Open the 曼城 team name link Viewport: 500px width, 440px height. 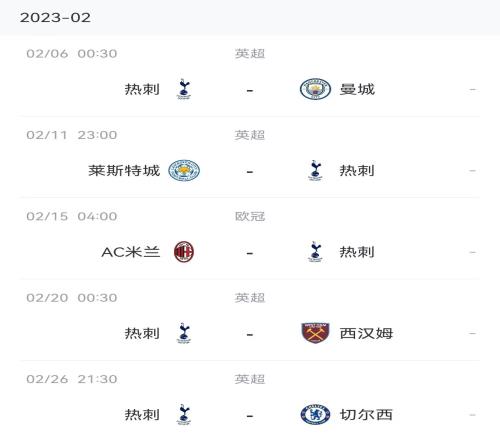(357, 89)
